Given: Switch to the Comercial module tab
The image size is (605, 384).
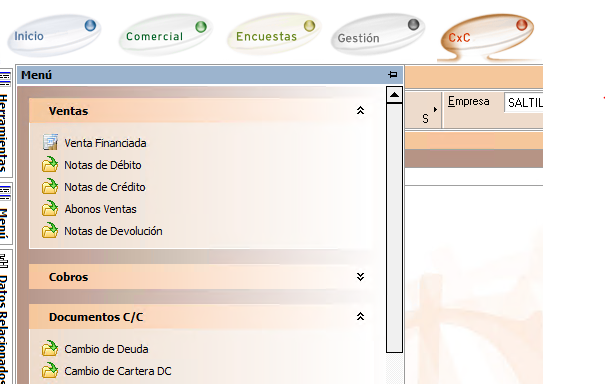Looking at the screenshot, I should pos(166,36).
